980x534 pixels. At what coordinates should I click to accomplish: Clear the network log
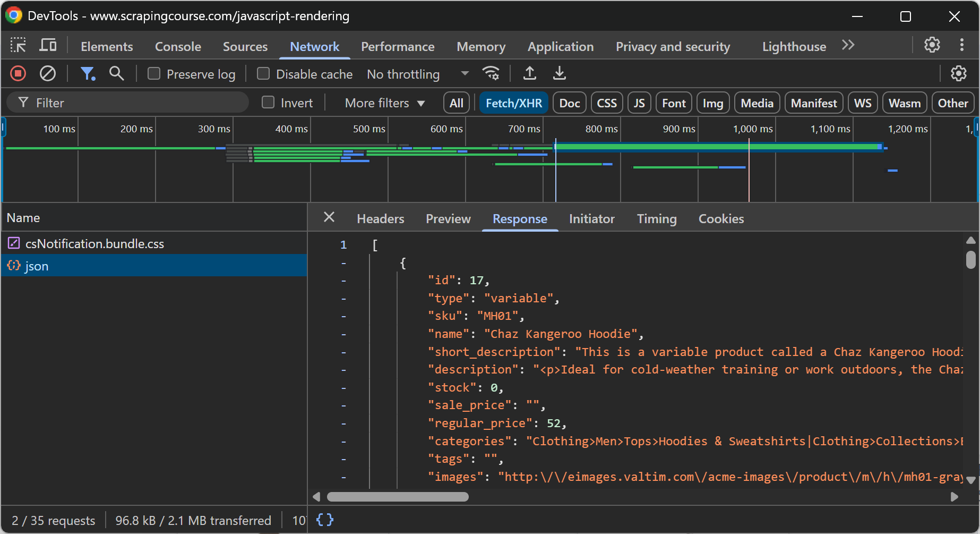[x=48, y=73]
